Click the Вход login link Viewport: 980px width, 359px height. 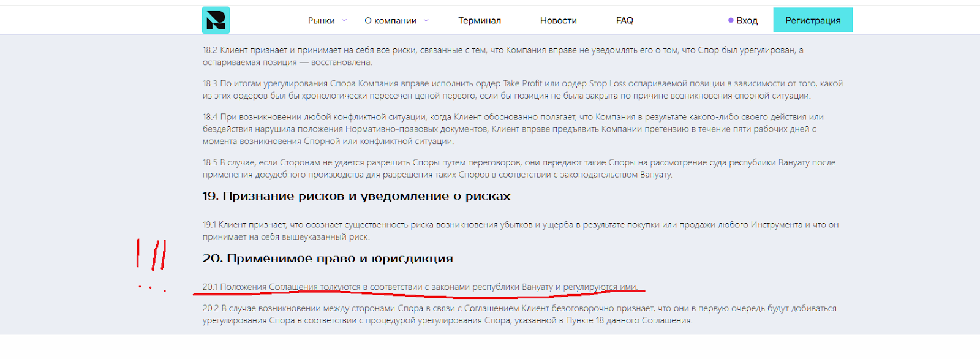point(747,20)
